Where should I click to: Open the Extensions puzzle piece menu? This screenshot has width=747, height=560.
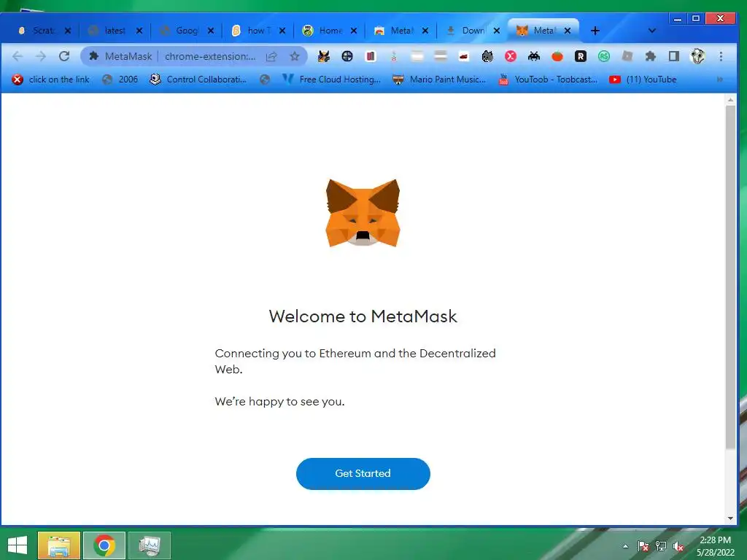650,56
